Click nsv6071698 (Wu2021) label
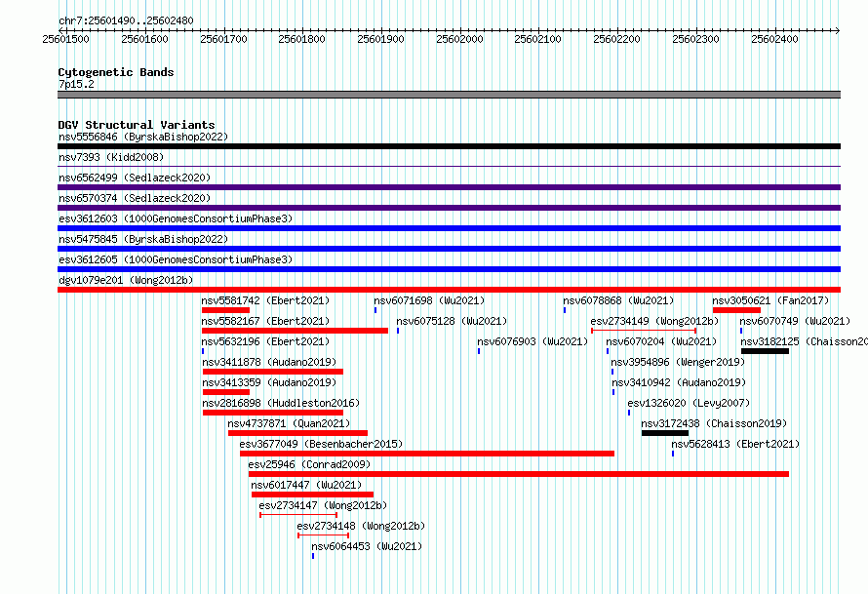 coord(429,300)
